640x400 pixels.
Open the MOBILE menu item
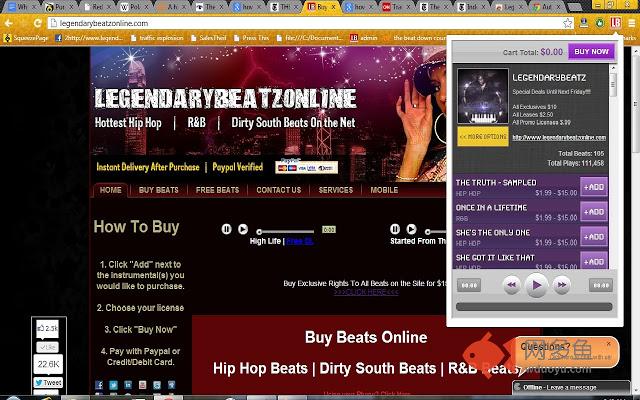tap(384, 190)
